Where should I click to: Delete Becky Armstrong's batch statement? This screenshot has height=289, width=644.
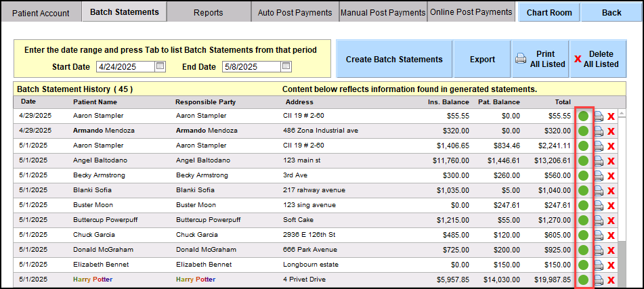pos(611,175)
